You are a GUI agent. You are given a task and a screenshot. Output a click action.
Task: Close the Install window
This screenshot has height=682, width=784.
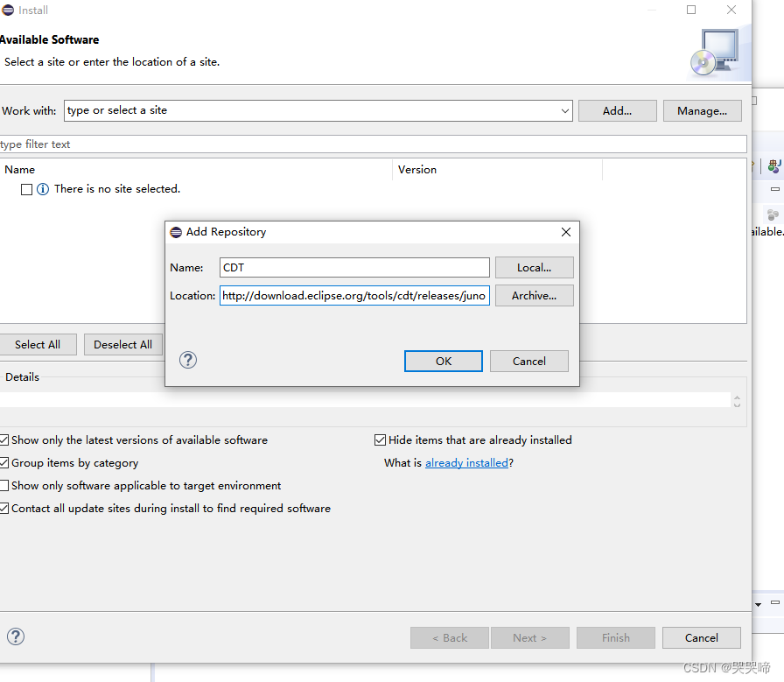tap(731, 10)
